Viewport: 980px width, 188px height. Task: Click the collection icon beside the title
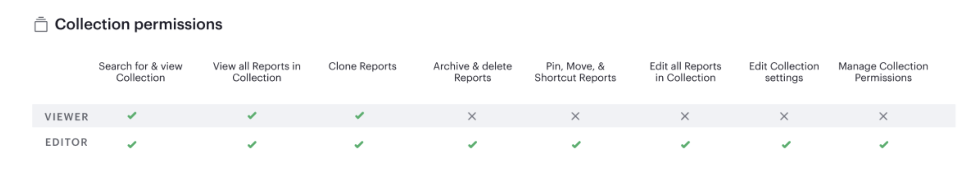(41, 25)
